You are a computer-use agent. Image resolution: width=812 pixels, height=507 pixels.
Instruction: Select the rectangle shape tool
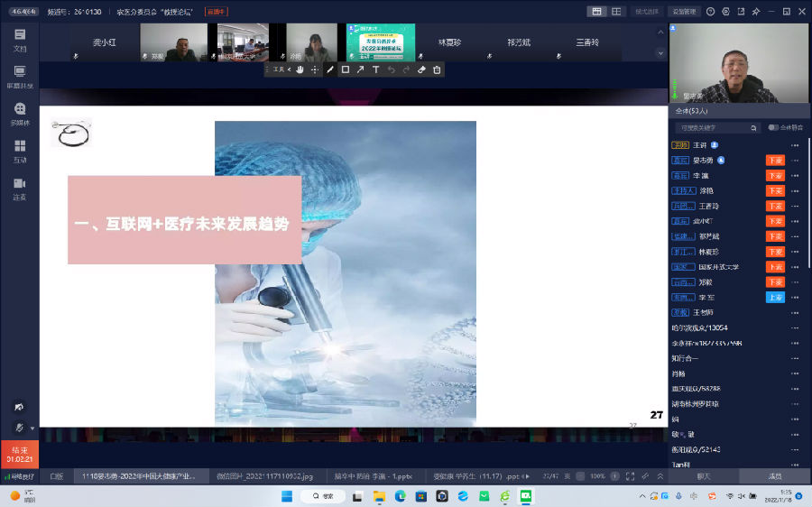pyautogui.click(x=345, y=69)
